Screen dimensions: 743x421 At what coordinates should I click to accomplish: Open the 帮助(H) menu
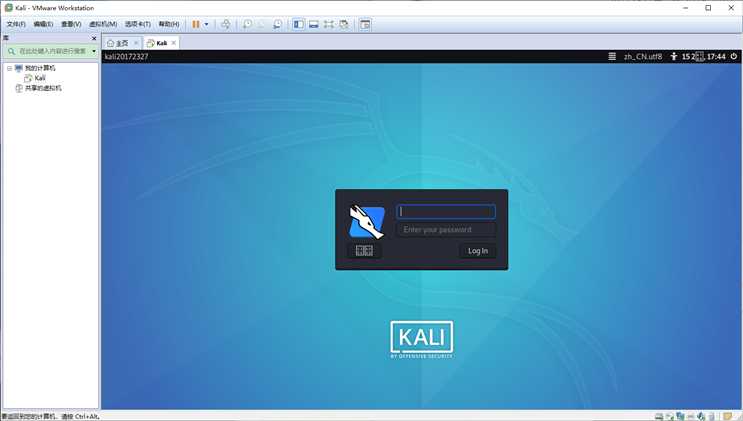coord(169,24)
